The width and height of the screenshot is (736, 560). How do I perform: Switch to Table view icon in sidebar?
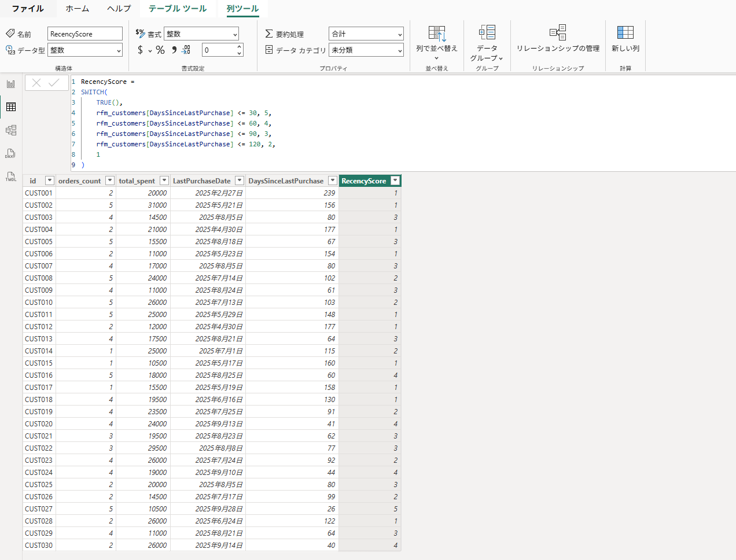pyautogui.click(x=11, y=107)
